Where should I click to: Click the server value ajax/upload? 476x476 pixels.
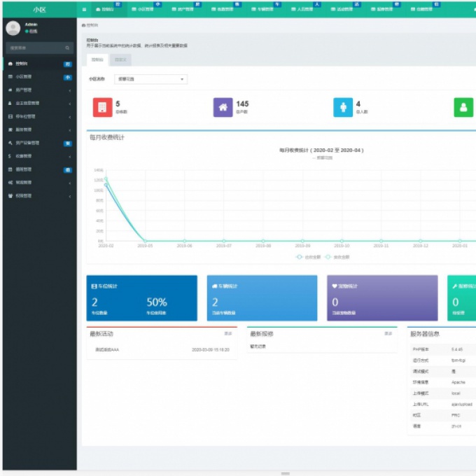pos(462,405)
